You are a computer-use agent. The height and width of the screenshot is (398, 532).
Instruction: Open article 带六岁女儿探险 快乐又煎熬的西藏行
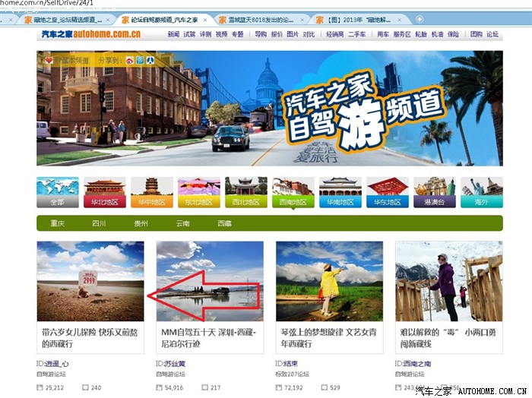(89, 338)
